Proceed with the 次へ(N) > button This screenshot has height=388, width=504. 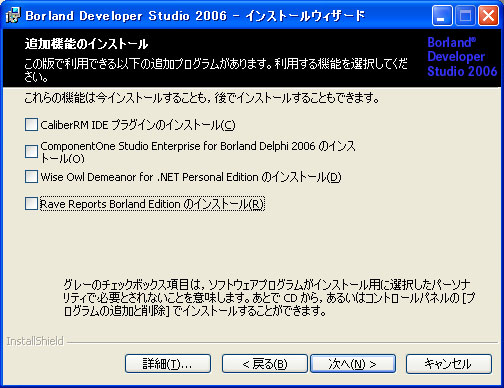pyautogui.click(x=353, y=363)
